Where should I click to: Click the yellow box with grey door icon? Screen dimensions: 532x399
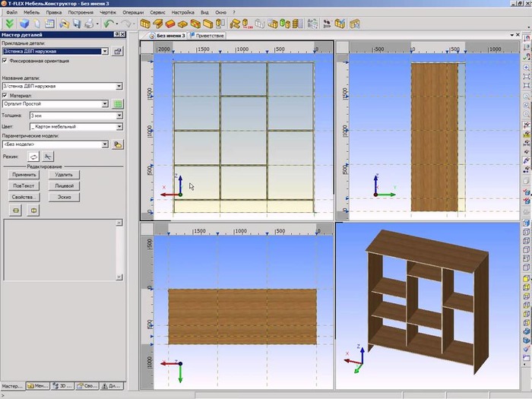click(220, 24)
